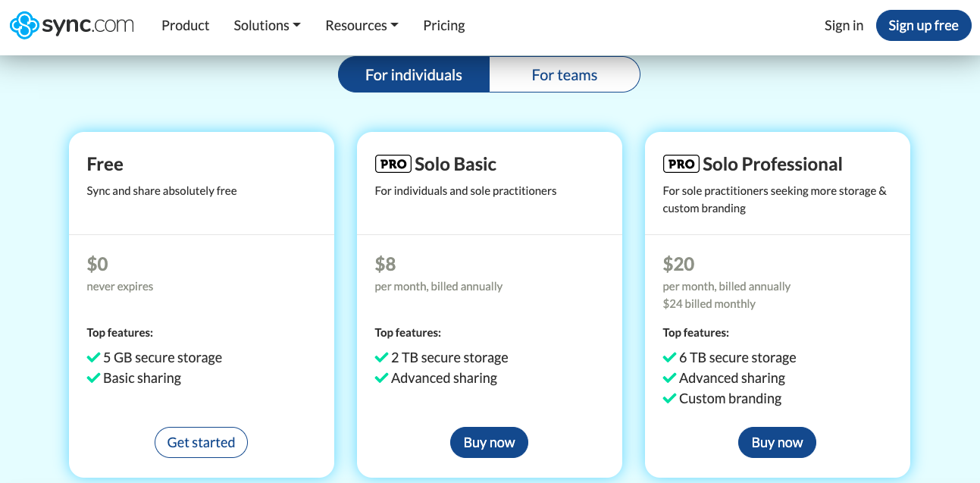Buy the Solo Professional plan now
This screenshot has width=980, height=483.
click(777, 443)
